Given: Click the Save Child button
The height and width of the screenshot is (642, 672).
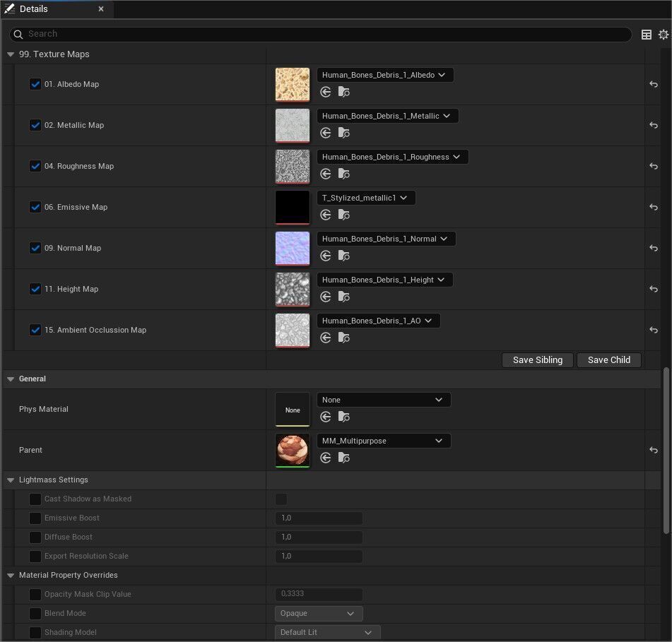Looking at the screenshot, I should (609, 360).
